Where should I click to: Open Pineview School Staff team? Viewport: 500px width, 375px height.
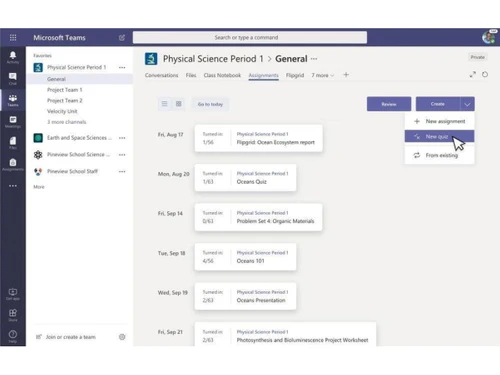pyautogui.click(x=72, y=171)
